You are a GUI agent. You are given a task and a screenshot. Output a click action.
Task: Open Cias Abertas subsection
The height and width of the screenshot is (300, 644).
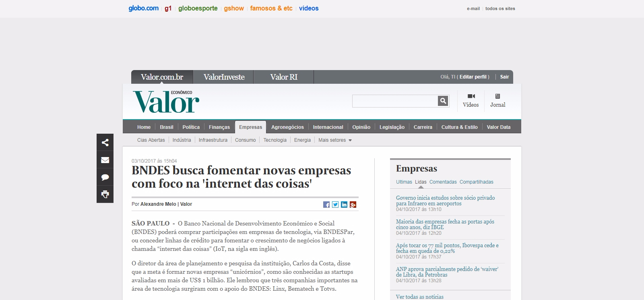151,140
